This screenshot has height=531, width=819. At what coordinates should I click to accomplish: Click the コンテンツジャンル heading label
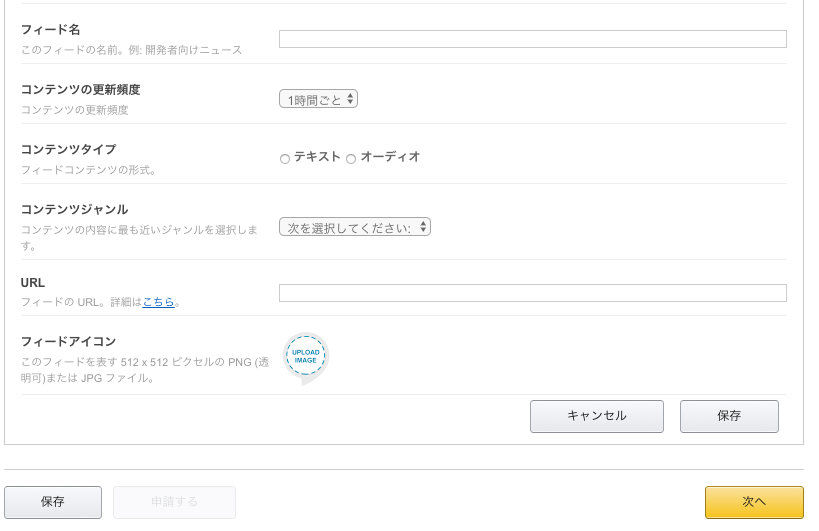74,210
